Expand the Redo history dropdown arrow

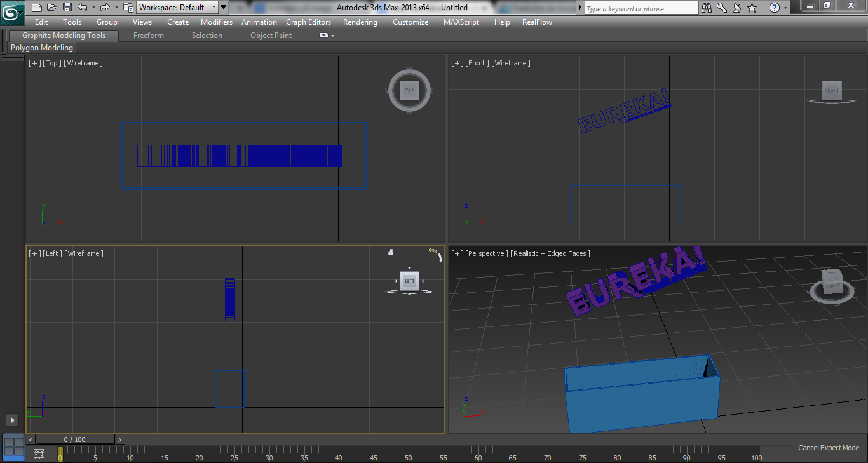click(116, 8)
